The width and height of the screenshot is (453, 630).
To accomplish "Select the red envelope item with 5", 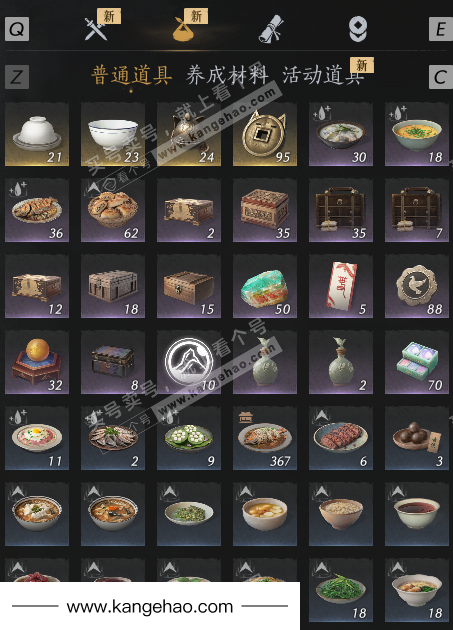I will tap(341, 286).
